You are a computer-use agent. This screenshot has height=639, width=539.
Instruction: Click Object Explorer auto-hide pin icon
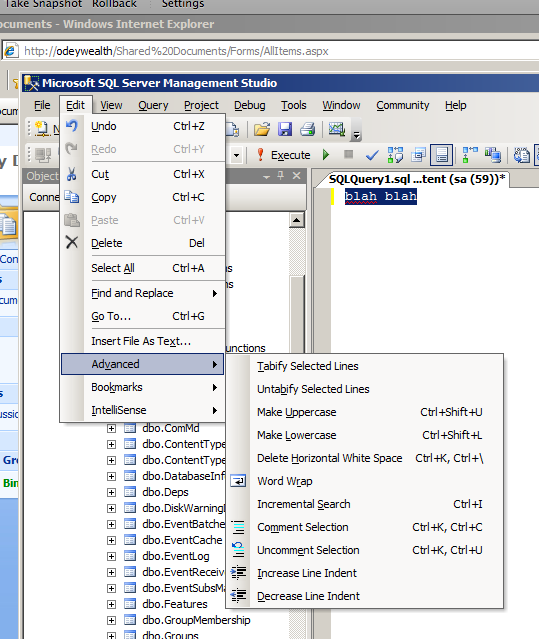281,176
